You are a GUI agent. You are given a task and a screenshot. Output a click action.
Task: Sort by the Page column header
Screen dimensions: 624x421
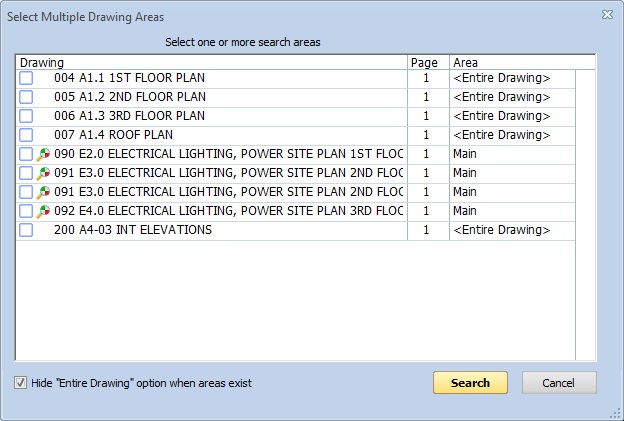pos(429,62)
